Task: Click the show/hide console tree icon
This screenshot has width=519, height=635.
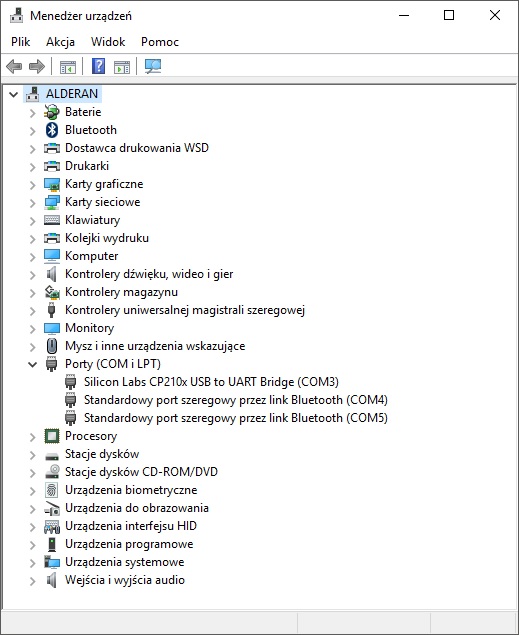Action: (68, 67)
